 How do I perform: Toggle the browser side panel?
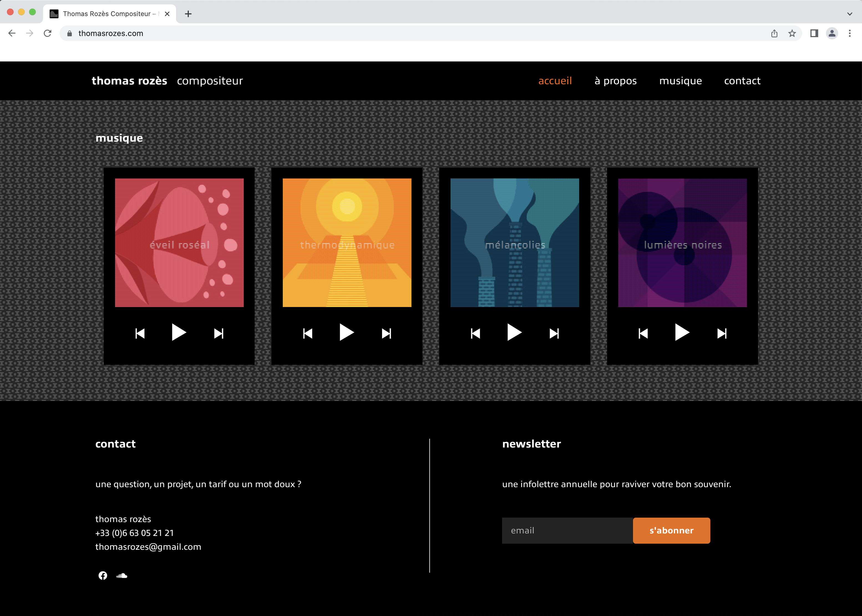(814, 33)
